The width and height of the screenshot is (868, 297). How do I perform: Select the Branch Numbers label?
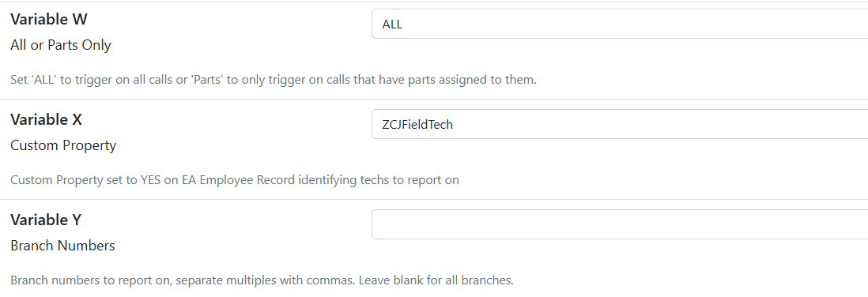(x=62, y=246)
